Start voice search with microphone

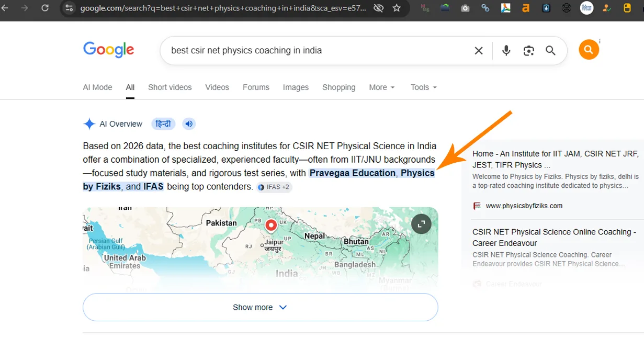[506, 50]
